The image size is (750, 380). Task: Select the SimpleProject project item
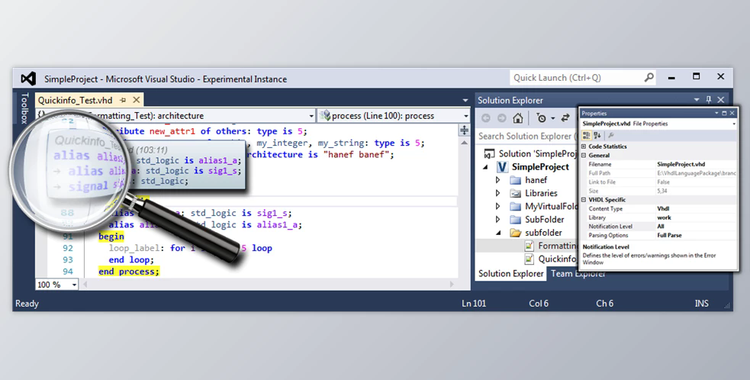(540, 167)
